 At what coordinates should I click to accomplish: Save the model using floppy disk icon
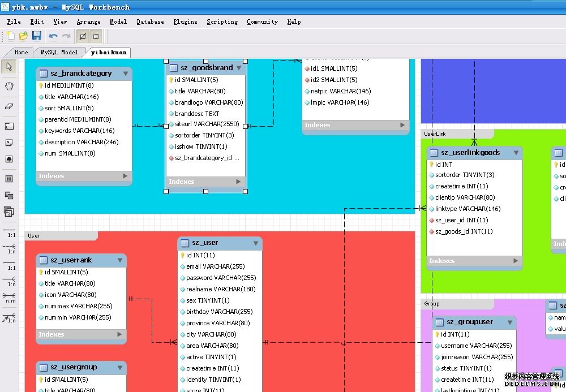point(37,36)
